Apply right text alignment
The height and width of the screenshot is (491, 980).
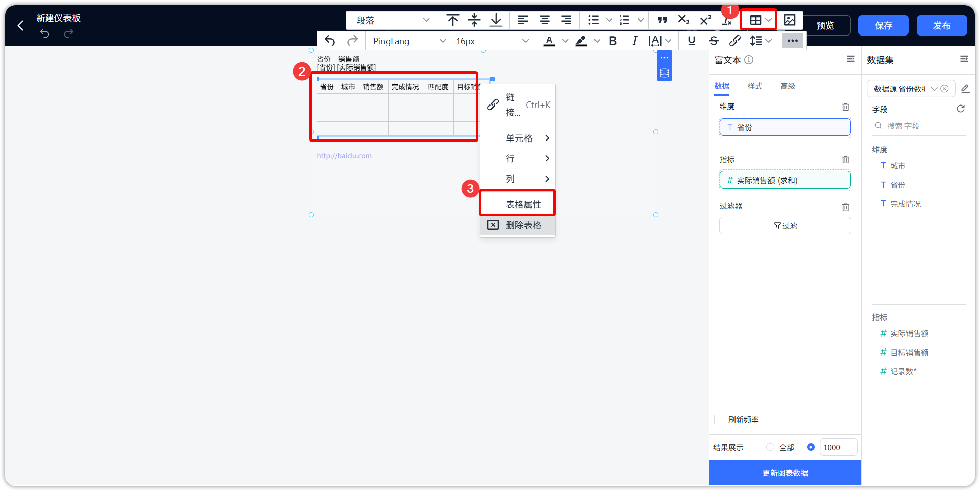click(566, 20)
